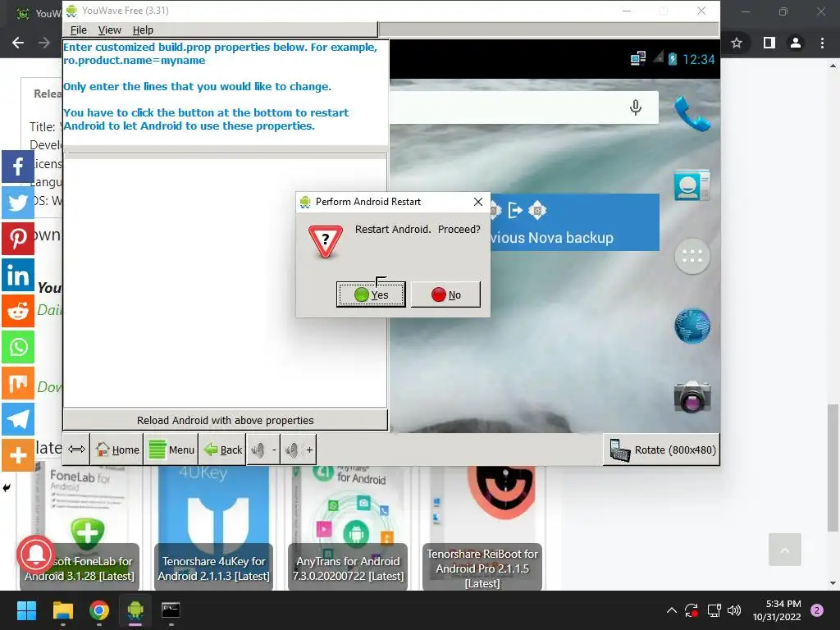Open FoneLab for Android 3.1.28 card
840x630 pixels.
click(80, 527)
